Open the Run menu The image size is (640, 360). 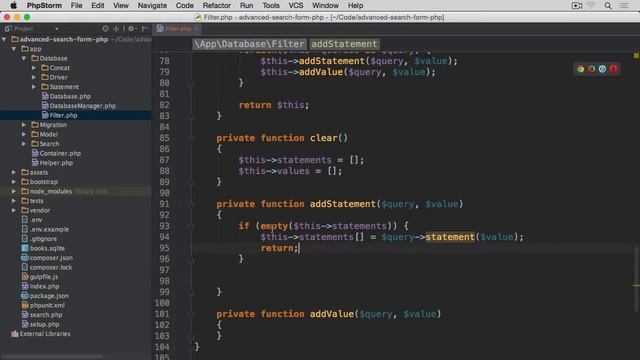247,6
